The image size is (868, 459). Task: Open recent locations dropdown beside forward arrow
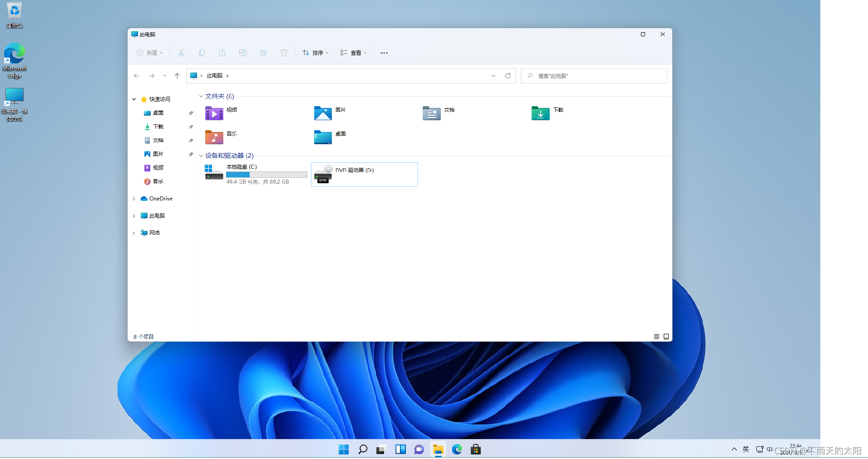(164, 76)
